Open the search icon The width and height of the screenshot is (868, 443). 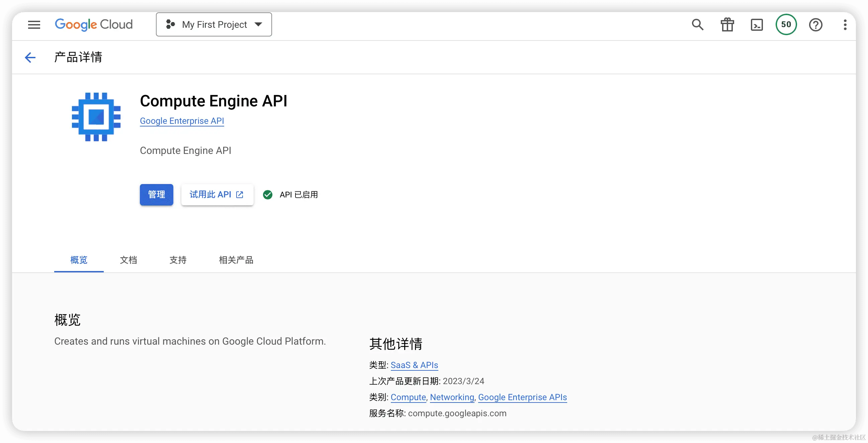point(697,24)
